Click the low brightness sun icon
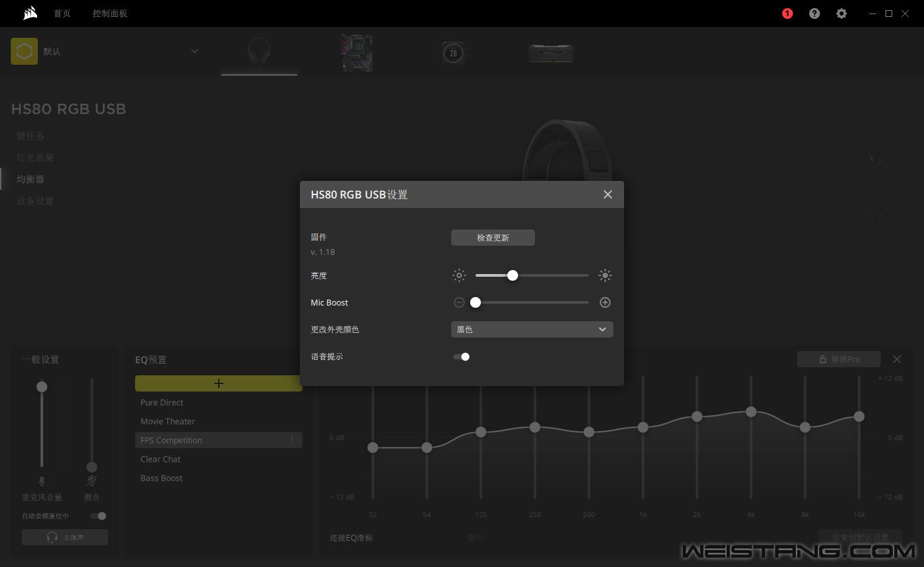 pos(459,275)
